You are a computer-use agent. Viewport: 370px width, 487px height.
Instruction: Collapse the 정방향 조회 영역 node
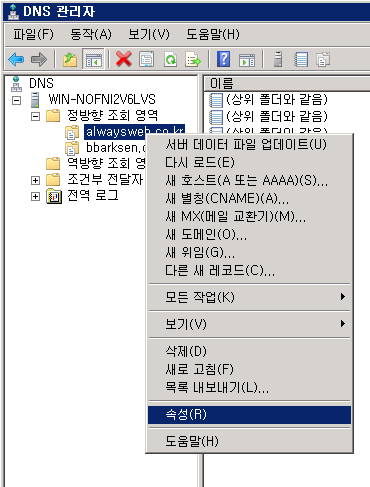pos(35,116)
